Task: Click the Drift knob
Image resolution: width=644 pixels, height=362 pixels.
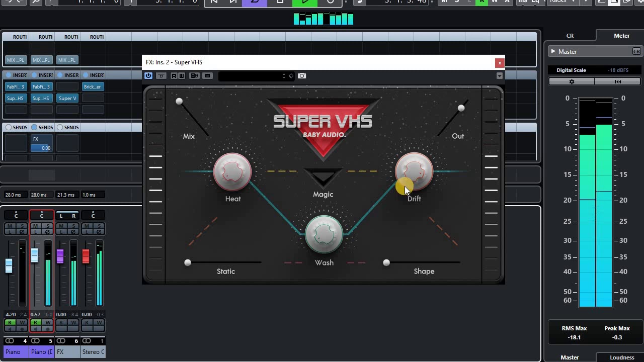Action: click(414, 171)
